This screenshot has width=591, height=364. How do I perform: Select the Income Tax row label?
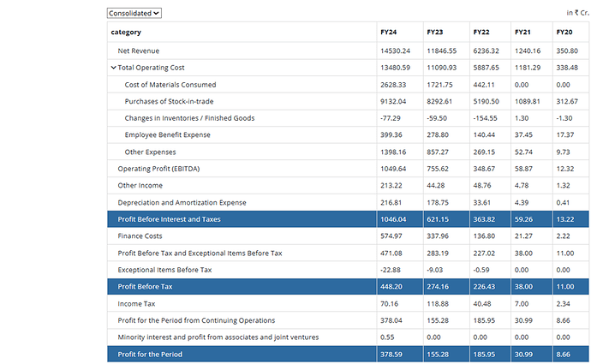pos(136,304)
